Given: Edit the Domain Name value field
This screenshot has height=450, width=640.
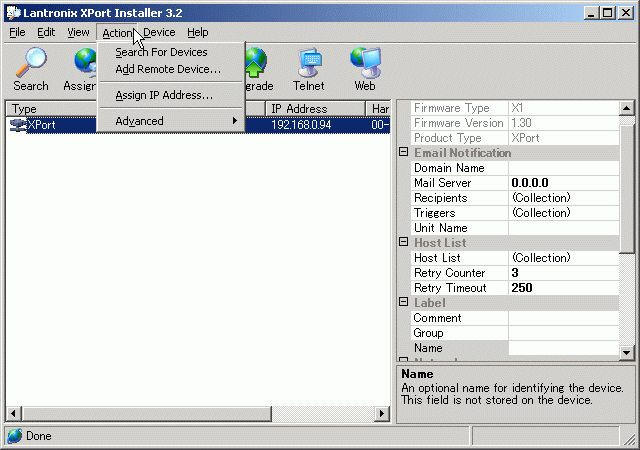Looking at the screenshot, I should point(564,168).
